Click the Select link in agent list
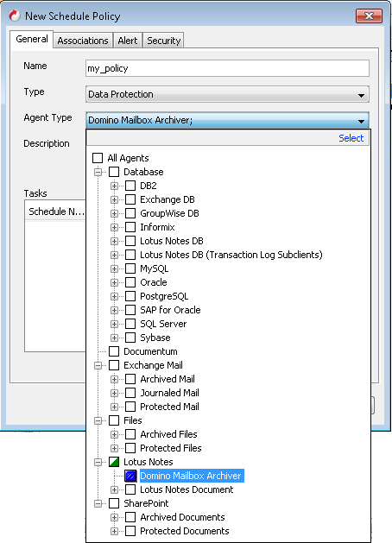392x543 pixels. click(351, 138)
